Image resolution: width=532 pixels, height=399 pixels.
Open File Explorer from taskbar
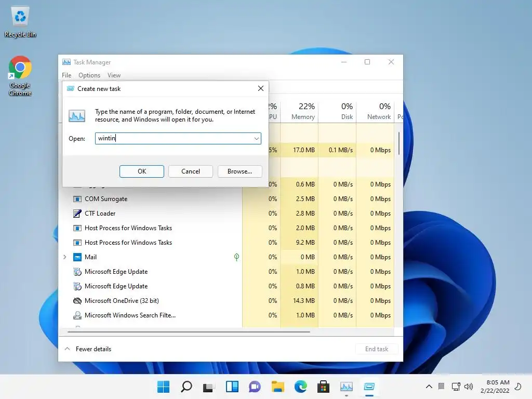coord(277,387)
